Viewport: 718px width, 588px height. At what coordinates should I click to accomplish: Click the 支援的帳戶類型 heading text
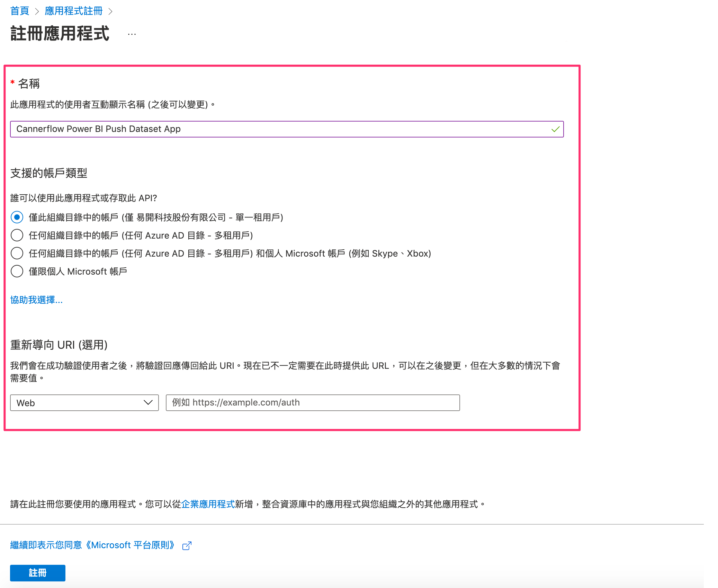(49, 173)
